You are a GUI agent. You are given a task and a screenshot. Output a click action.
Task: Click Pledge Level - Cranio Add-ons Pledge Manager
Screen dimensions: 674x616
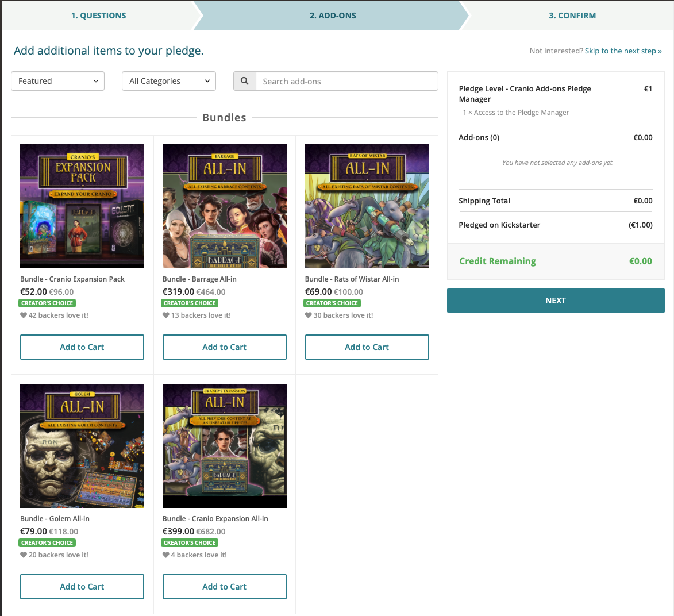pyautogui.click(x=525, y=94)
